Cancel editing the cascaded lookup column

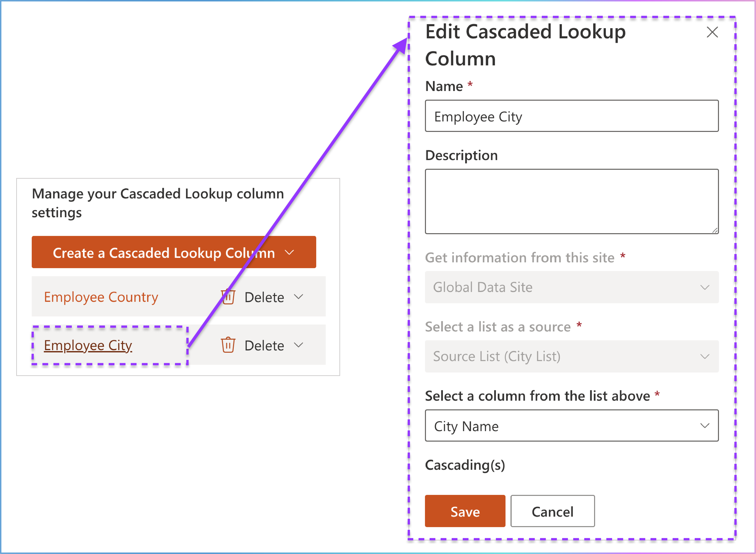(x=552, y=511)
